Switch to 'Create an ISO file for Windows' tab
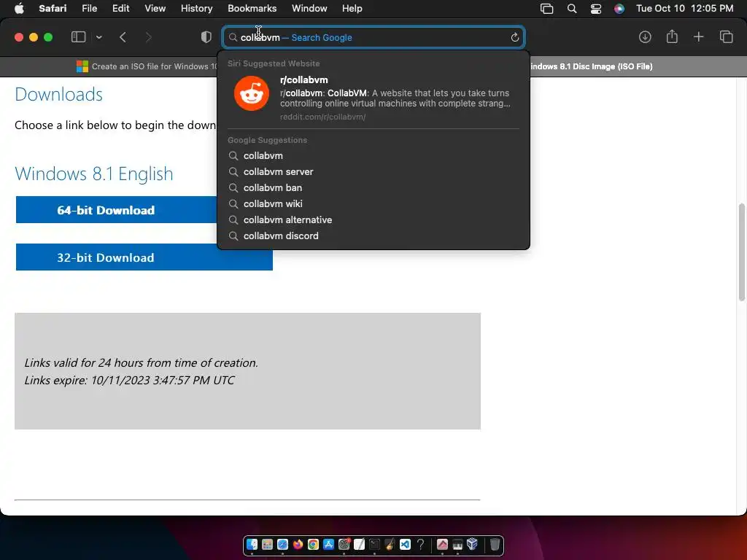747x560 pixels. pyautogui.click(x=145, y=66)
